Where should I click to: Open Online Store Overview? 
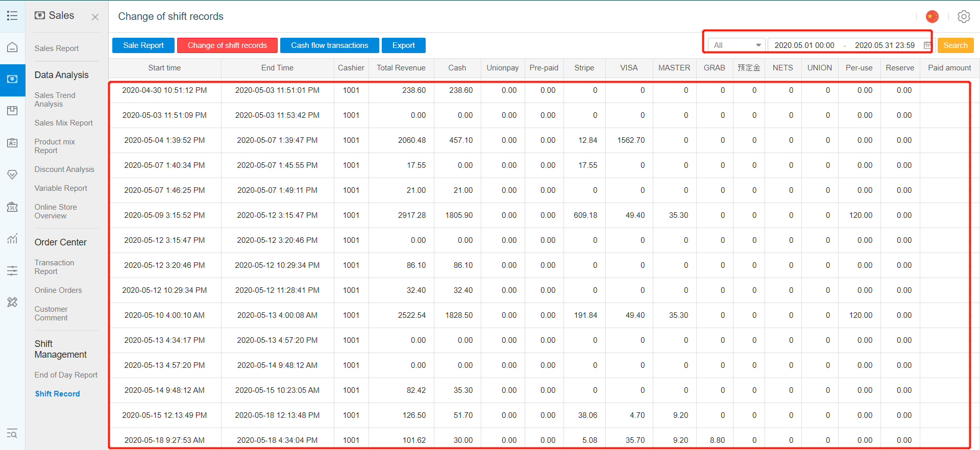click(x=56, y=211)
